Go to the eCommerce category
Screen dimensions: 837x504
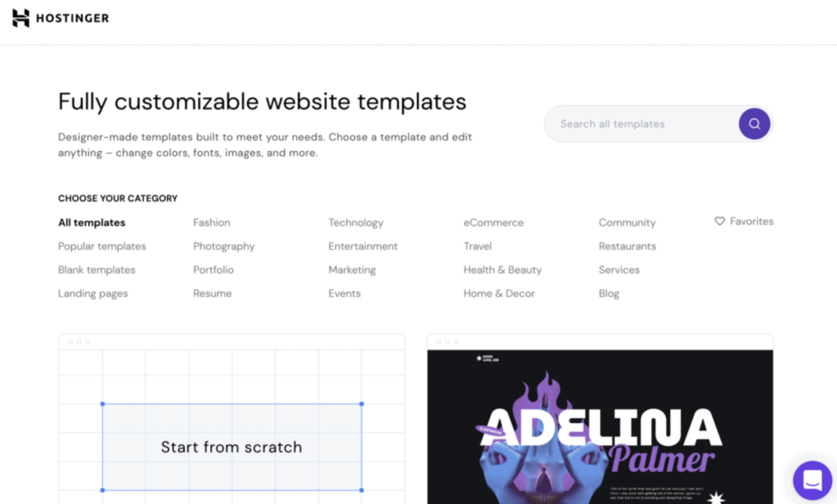(x=494, y=222)
